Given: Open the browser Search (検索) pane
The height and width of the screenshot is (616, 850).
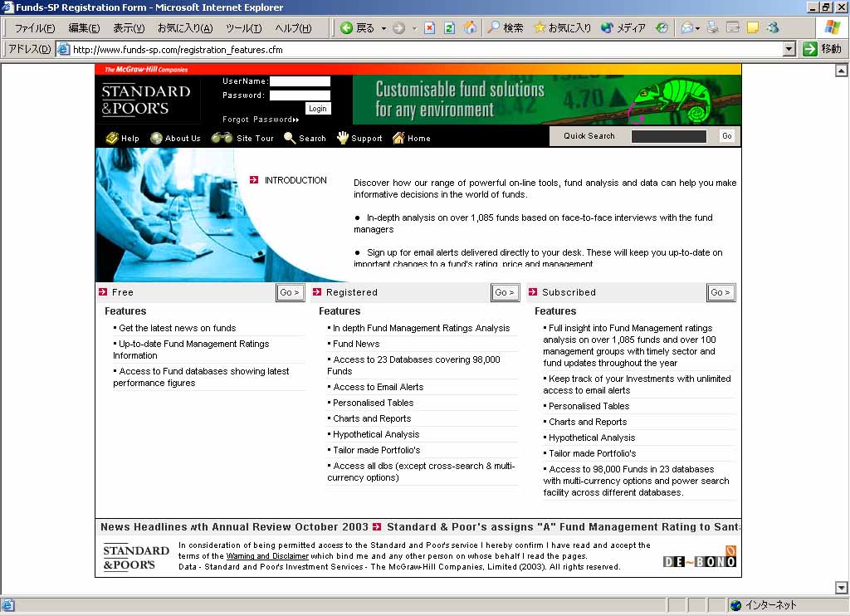Looking at the screenshot, I should pos(505,28).
